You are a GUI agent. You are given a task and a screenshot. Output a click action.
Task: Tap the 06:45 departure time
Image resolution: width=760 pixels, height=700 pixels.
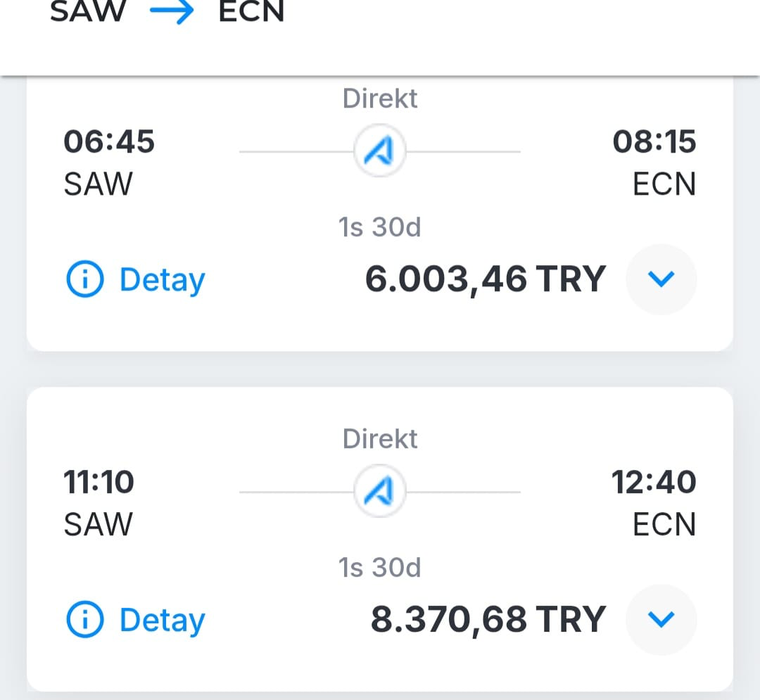click(109, 142)
